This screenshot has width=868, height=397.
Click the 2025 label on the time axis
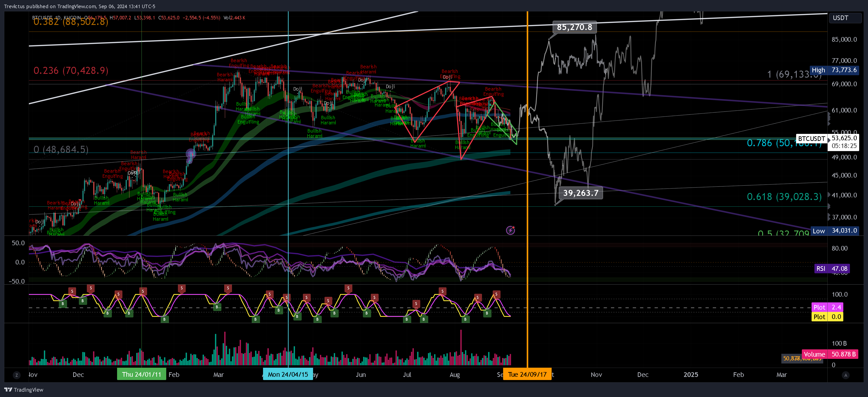691,375
